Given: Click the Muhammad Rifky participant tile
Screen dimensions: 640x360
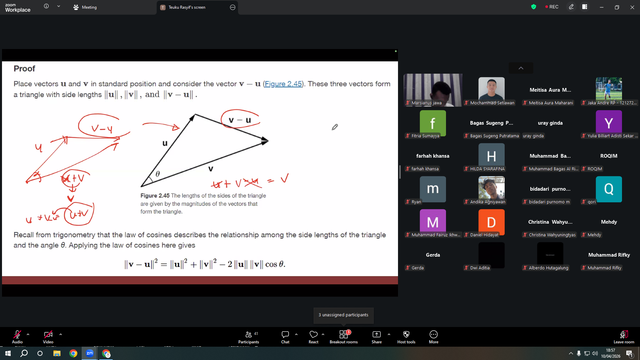Looking at the screenshot, I should [609, 255].
